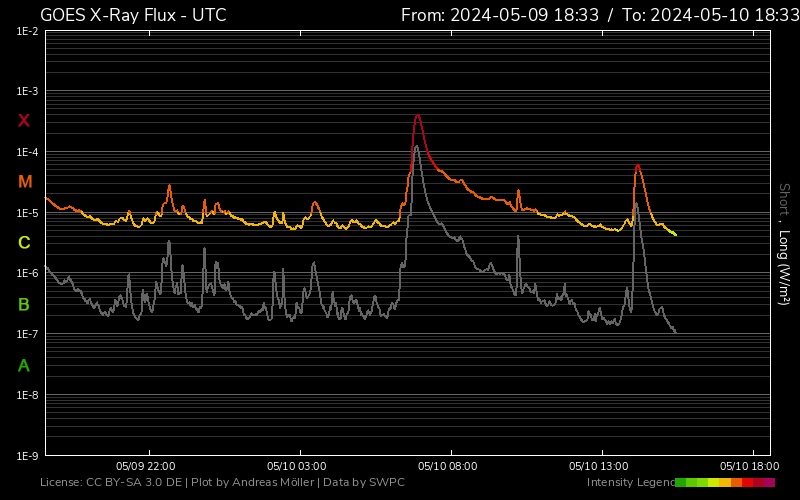Click the license and data credit text
The image size is (800, 500).
point(222,483)
